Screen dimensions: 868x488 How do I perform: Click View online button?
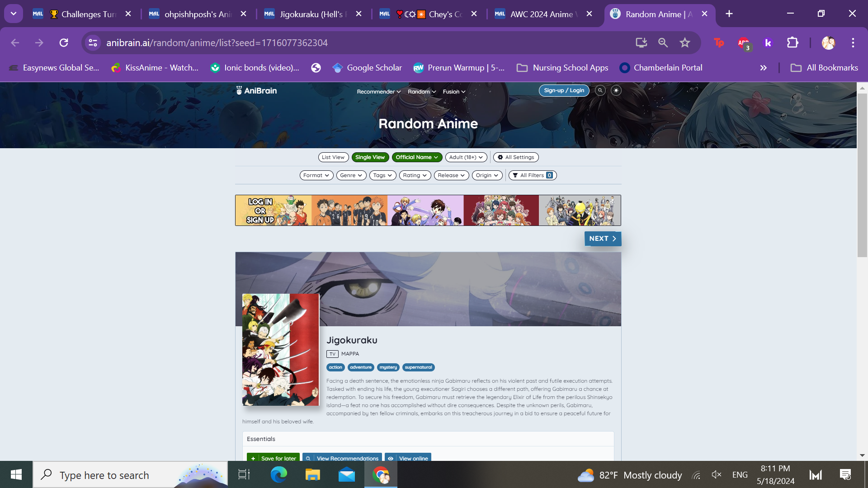pyautogui.click(x=408, y=457)
